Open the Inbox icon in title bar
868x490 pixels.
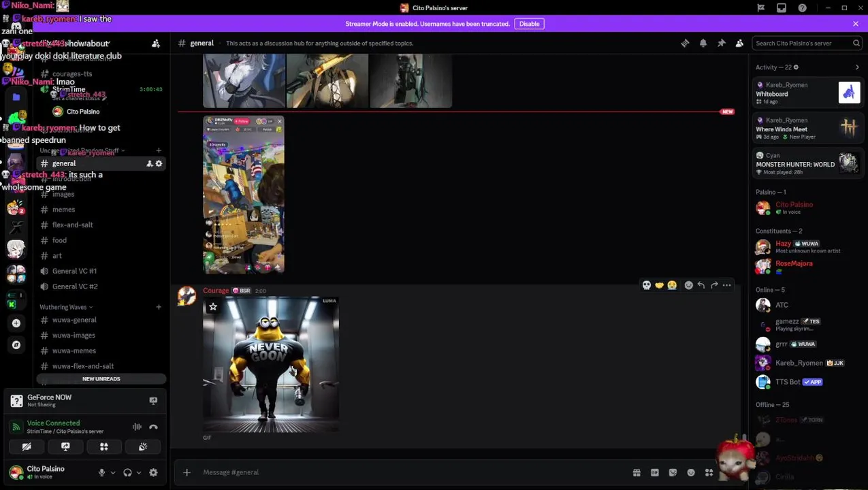coord(782,7)
